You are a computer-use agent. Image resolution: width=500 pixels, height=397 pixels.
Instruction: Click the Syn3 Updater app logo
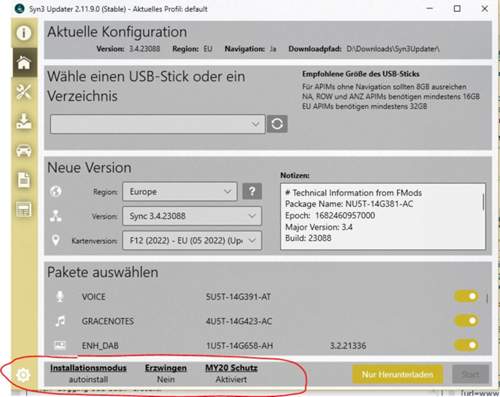click(20, 8)
